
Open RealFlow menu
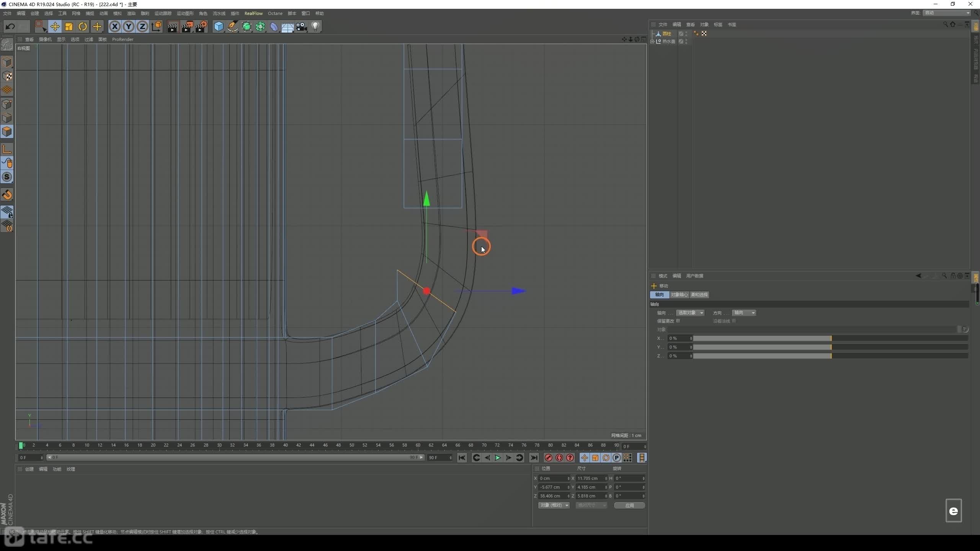(x=253, y=13)
